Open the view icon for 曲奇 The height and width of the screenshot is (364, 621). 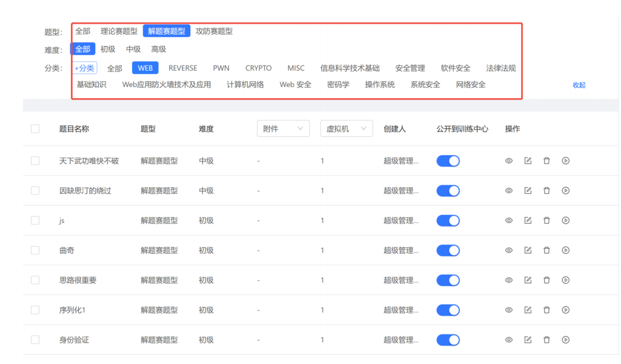[x=508, y=250]
